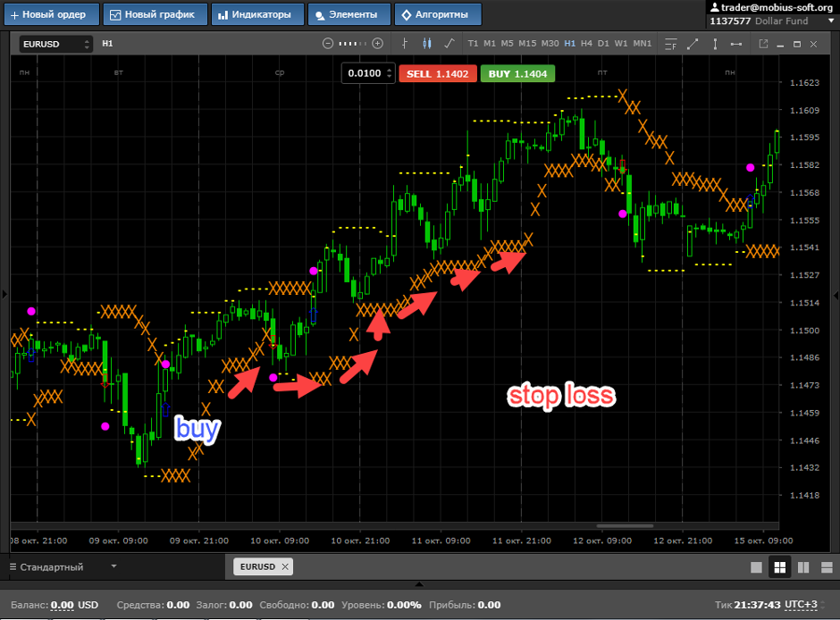Select the M1 timeframe
This screenshot has width=840, height=620.
coord(490,44)
